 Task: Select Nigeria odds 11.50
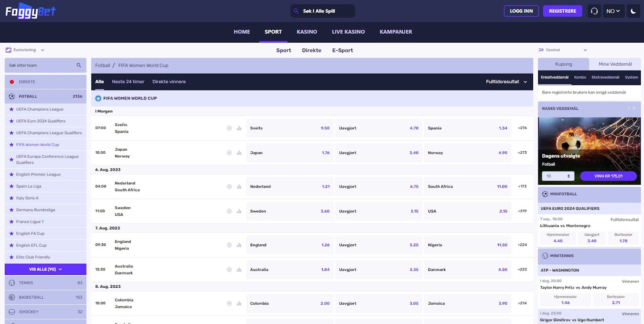pos(467,245)
